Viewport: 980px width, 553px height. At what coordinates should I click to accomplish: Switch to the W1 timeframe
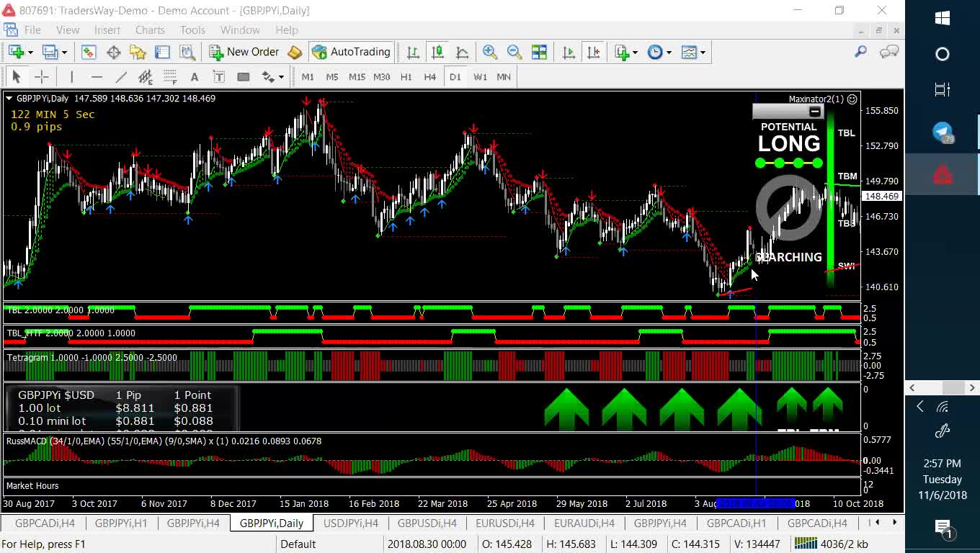480,77
